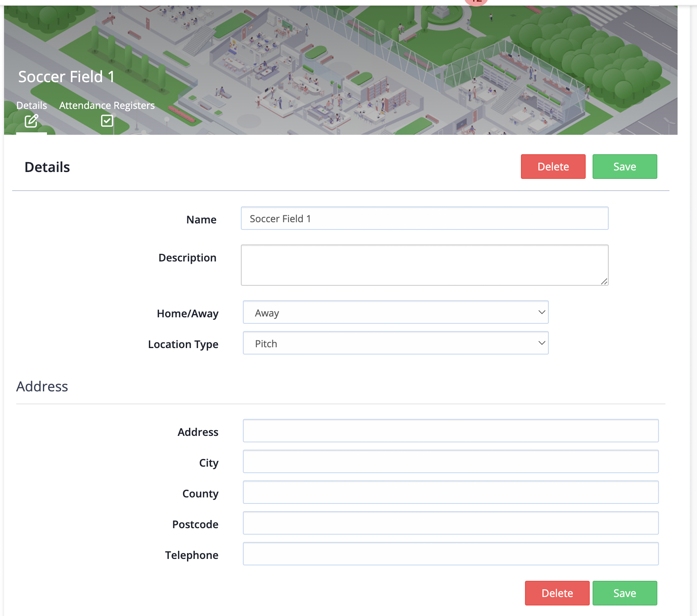Click the Address input field

click(x=450, y=431)
